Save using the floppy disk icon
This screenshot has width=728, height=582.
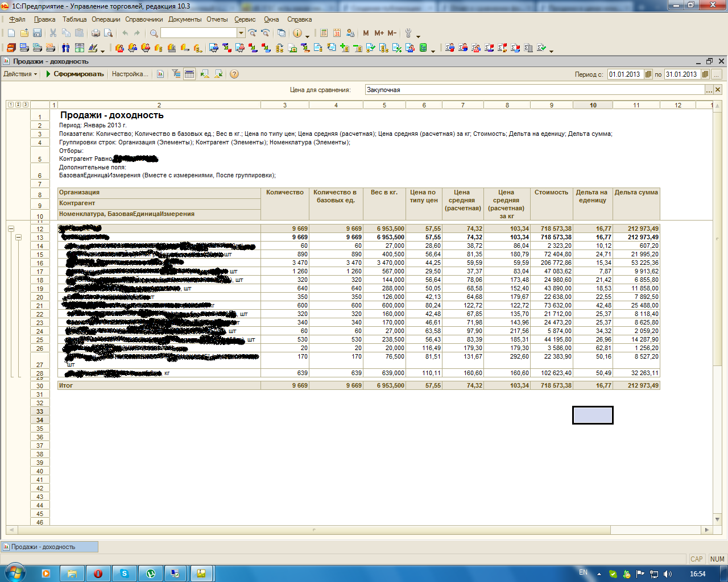38,34
